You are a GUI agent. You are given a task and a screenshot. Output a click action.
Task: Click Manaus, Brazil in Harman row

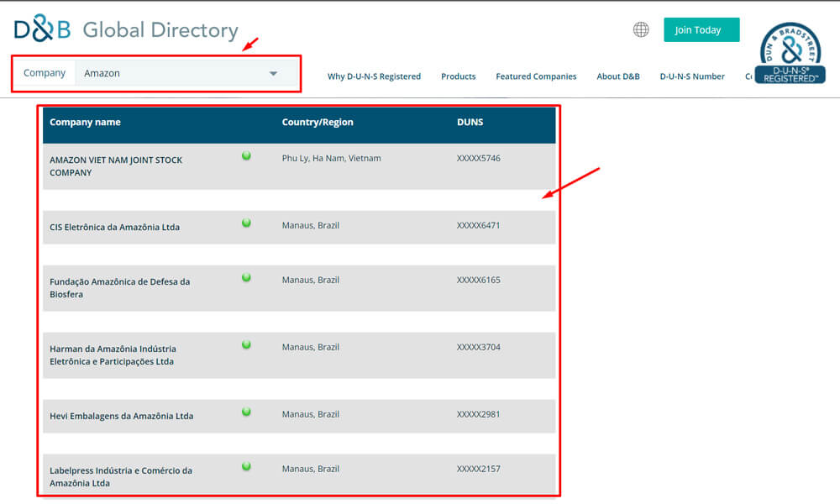pyautogui.click(x=310, y=347)
